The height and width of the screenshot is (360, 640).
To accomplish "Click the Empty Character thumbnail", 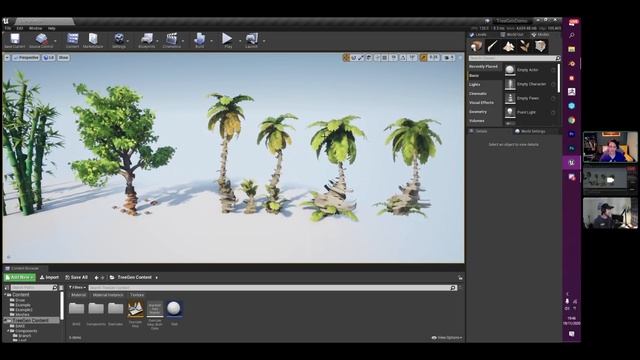I will 510,84.
